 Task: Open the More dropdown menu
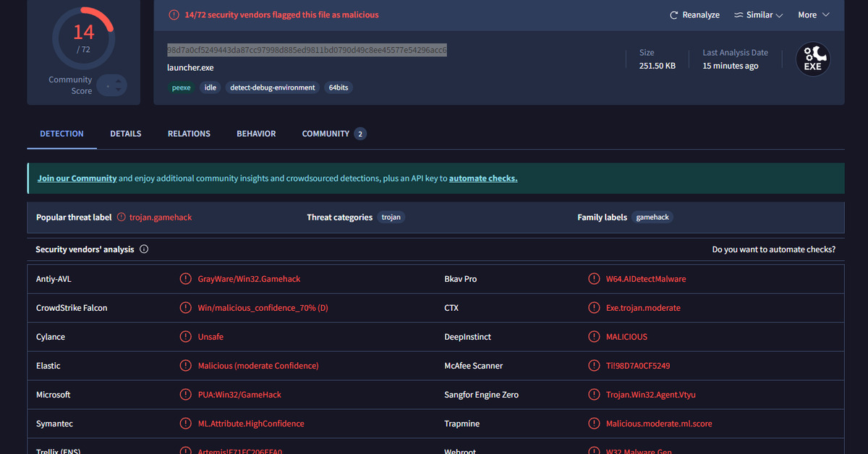[814, 15]
